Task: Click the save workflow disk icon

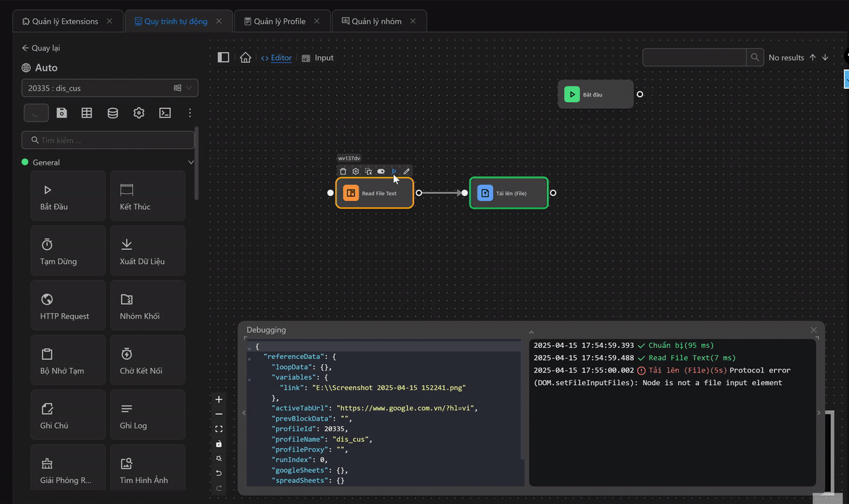Action: tap(62, 113)
